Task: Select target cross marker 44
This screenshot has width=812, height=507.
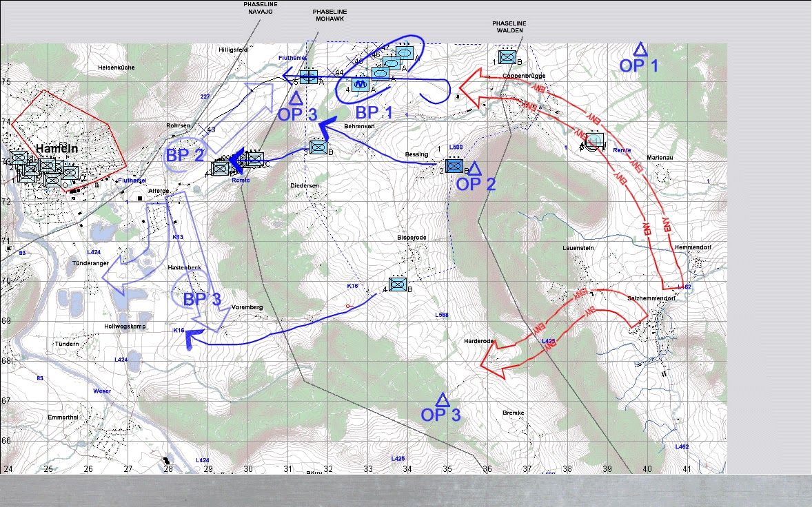Action: (x=332, y=72)
